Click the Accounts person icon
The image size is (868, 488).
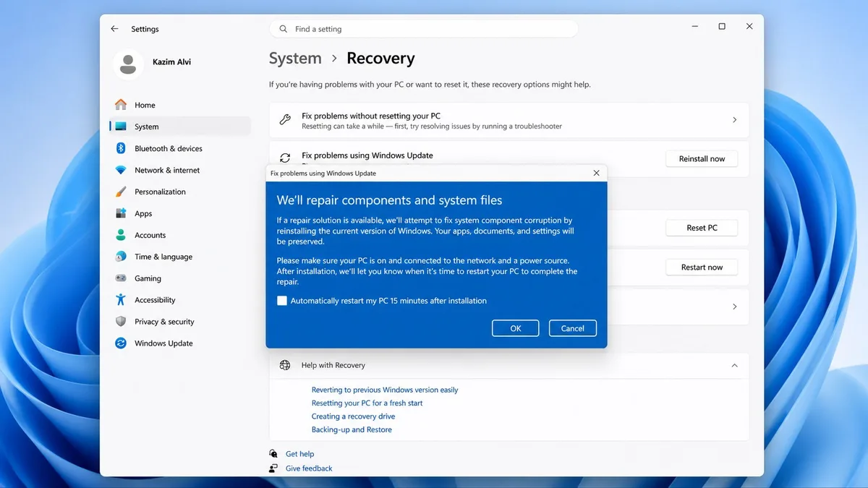click(x=121, y=235)
